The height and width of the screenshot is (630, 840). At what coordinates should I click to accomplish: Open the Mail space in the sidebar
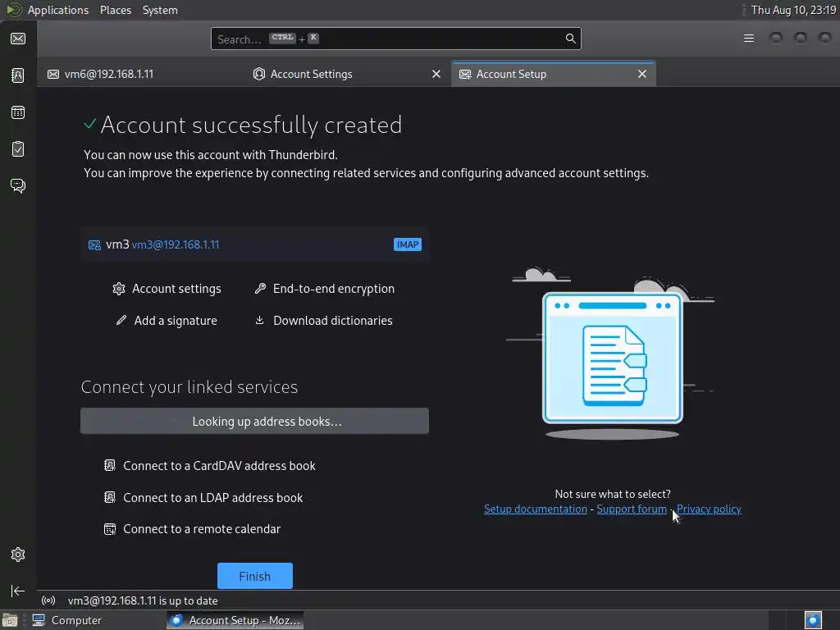(18, 39)
